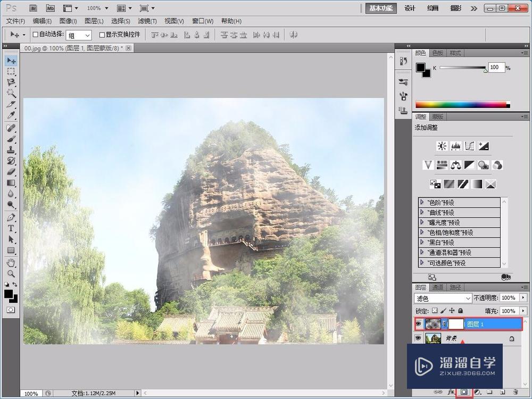Swap foreground and background colors
This screenshot has height=399, width=532.
(14, 284)
